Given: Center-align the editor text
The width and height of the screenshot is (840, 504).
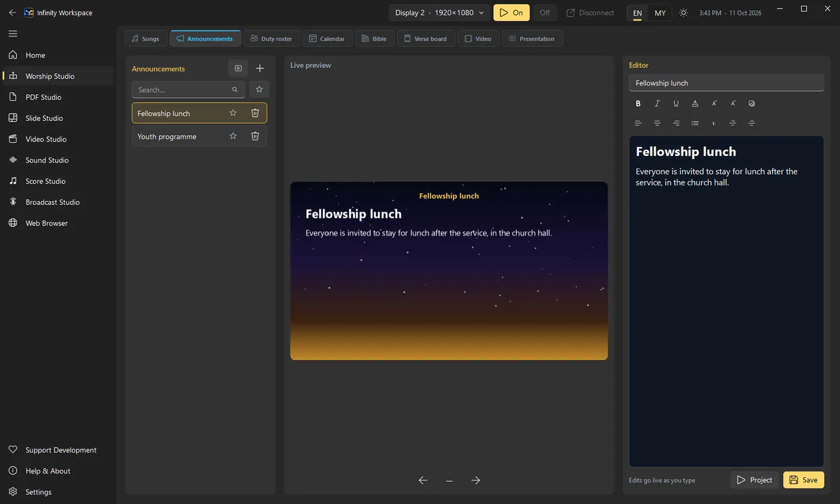Looking at the screenshot, I should tap(657, 123).
